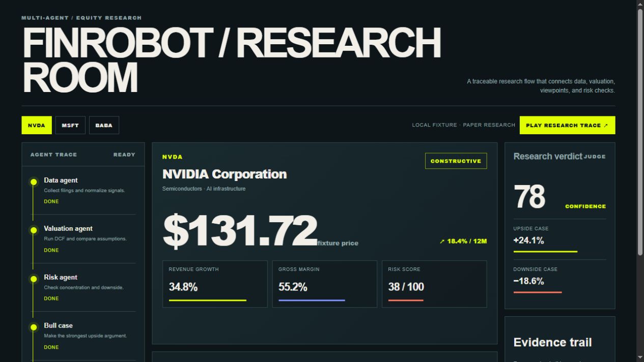Screen dimensions: 644x362
Task: Switch to the MSFT ticker tab
Action: (70, 125)
